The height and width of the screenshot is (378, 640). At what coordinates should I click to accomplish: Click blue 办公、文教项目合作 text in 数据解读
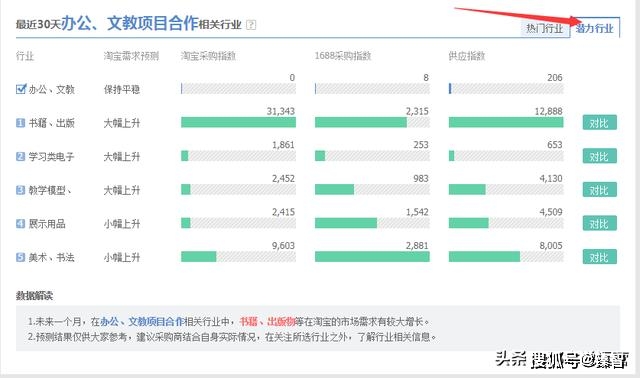pyautogui.click(x=142, y=322)
